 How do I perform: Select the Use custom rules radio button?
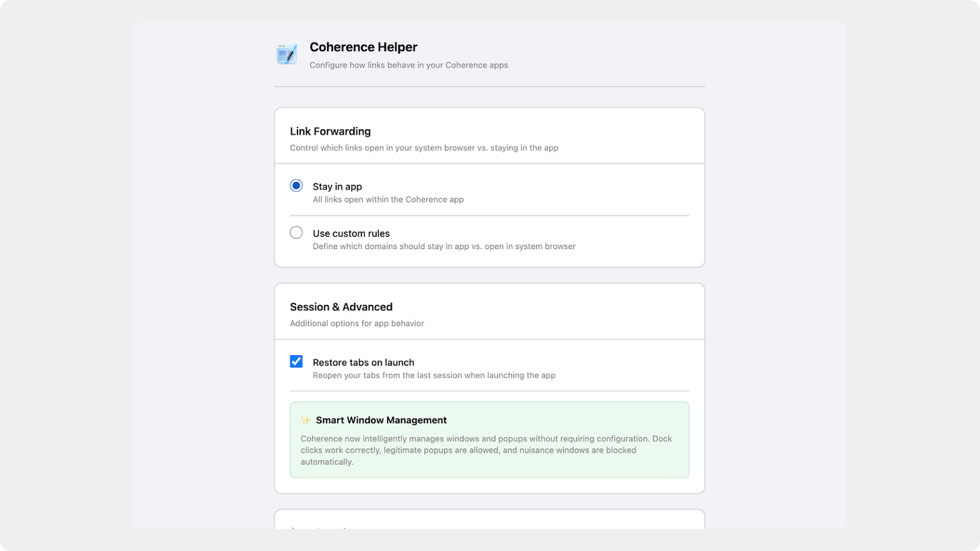[296, 233]
